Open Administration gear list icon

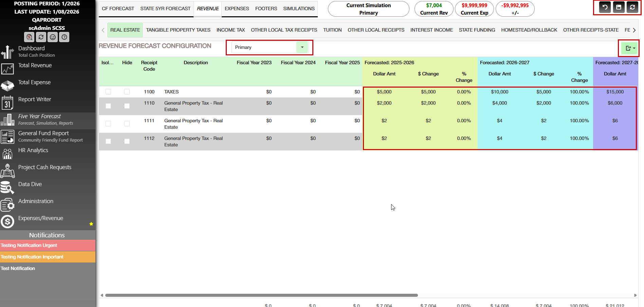point(7,205)
